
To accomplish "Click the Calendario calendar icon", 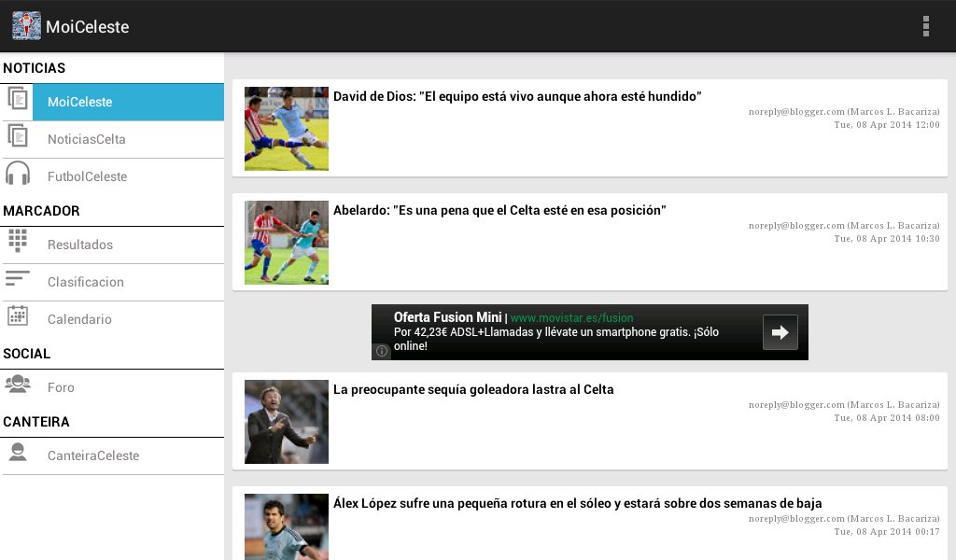I will point(18,315).
